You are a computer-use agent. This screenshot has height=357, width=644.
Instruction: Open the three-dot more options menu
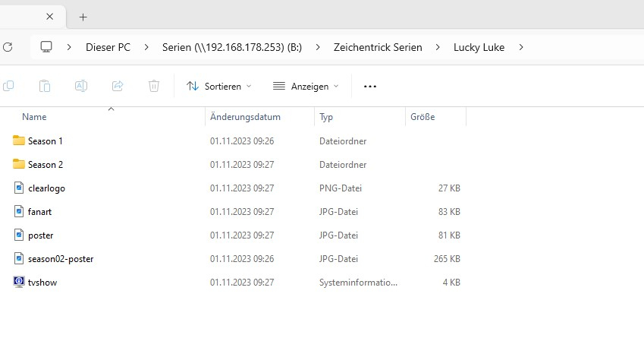tap(370, 86)
